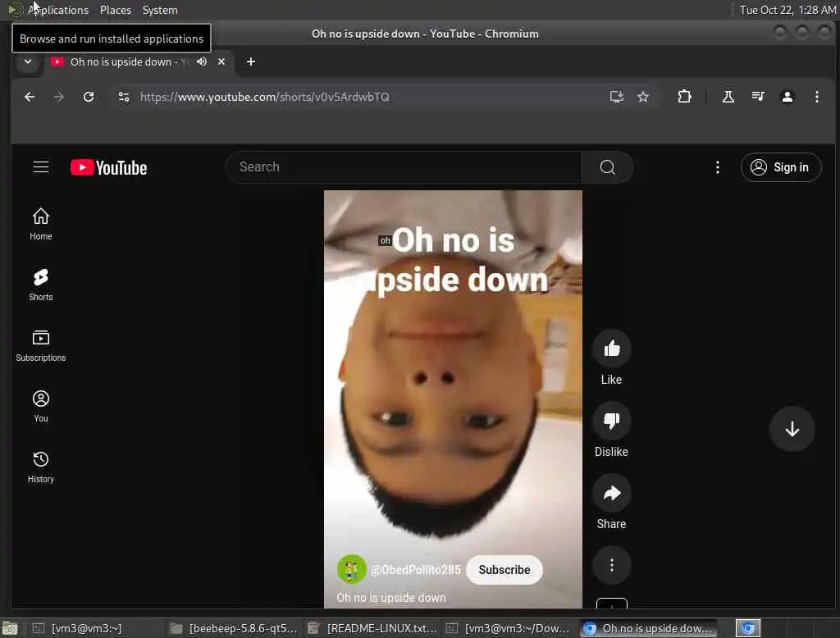Image resolution: width=840 pixels, height=638 pixels.
Task: Open the Applications menu
Action: 58,10
